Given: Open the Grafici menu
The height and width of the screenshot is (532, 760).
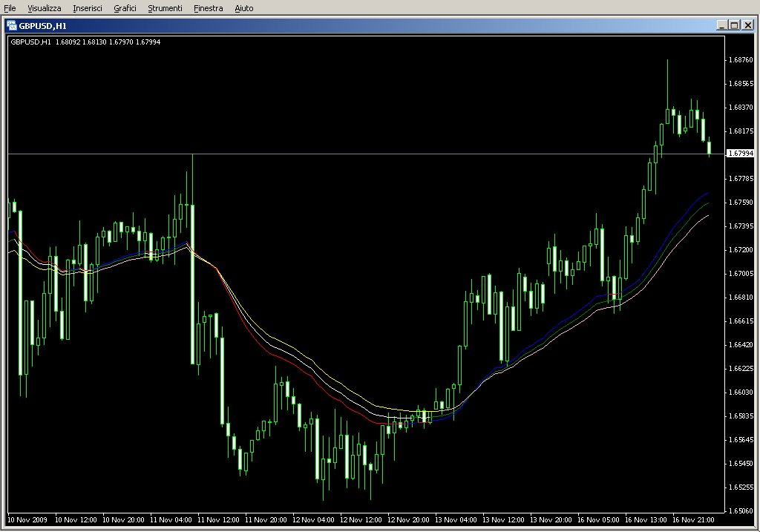Looking at the screenshot, I should [125, 8].
